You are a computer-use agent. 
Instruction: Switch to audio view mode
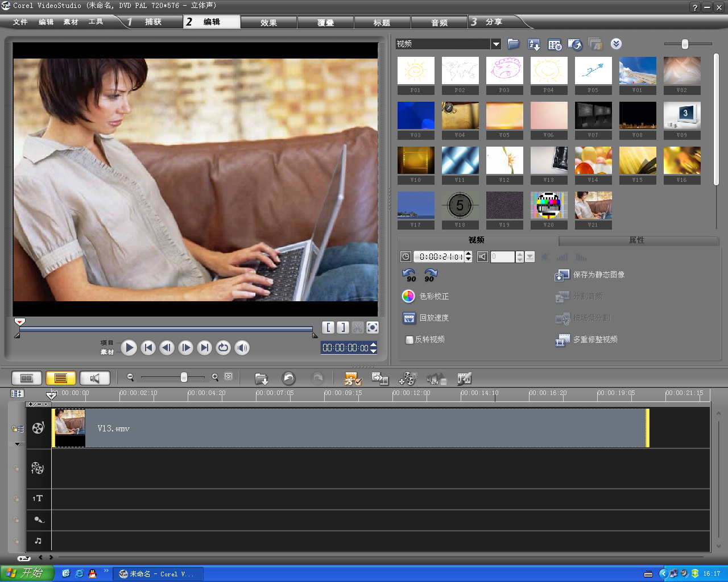click(x=94, y=378)
